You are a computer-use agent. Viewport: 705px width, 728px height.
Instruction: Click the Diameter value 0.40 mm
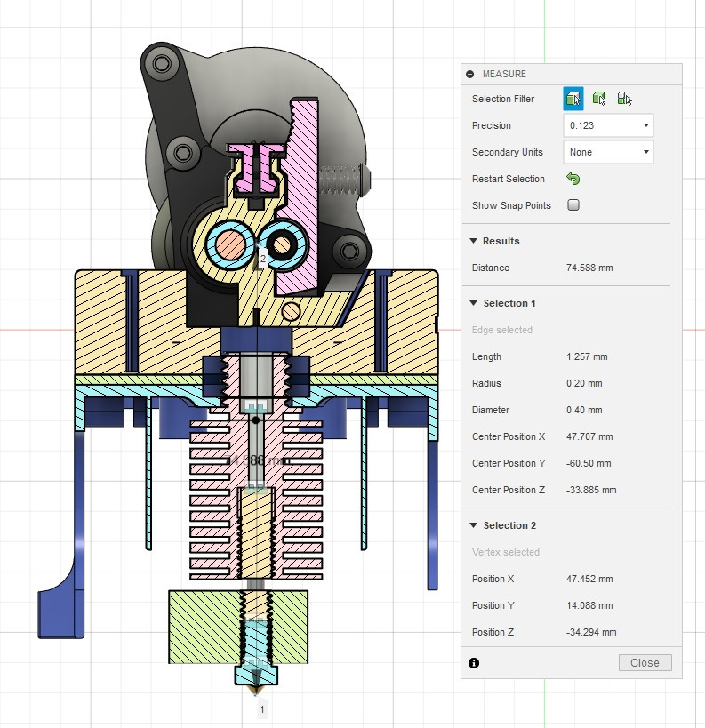point(583,410)
